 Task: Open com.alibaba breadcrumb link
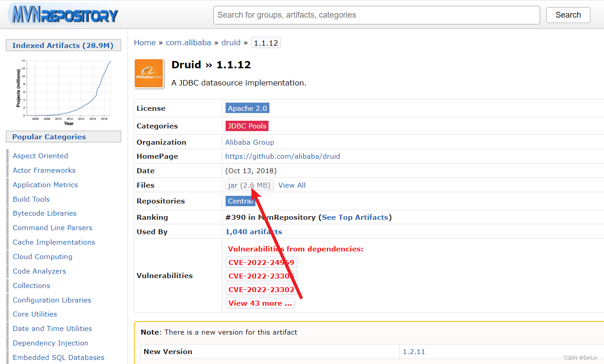click(189, 43)
